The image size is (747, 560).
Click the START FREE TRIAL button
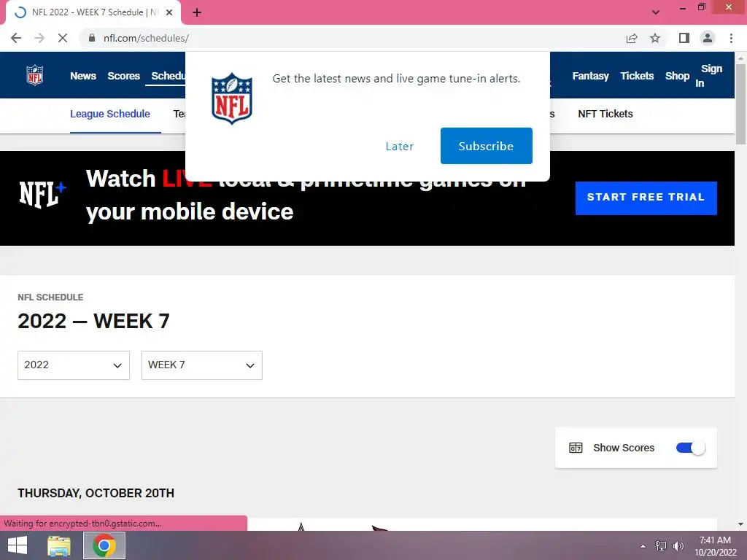(x=646, y=198)
